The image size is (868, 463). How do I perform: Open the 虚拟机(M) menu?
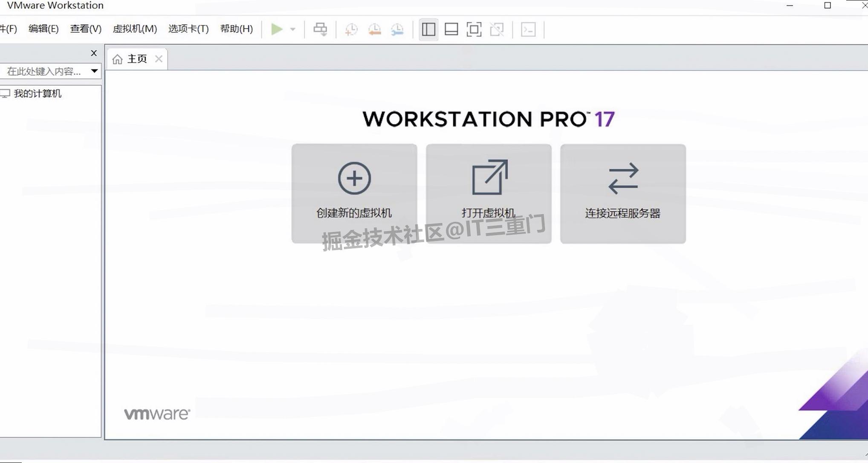tap(135, 29)
